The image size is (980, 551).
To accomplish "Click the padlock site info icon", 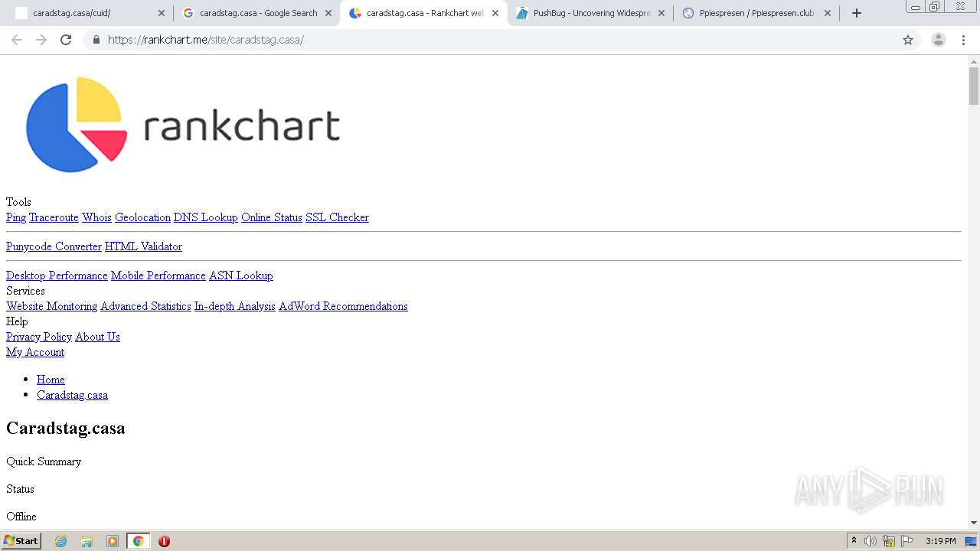I will pyautogui.click(x=96, y=40).
